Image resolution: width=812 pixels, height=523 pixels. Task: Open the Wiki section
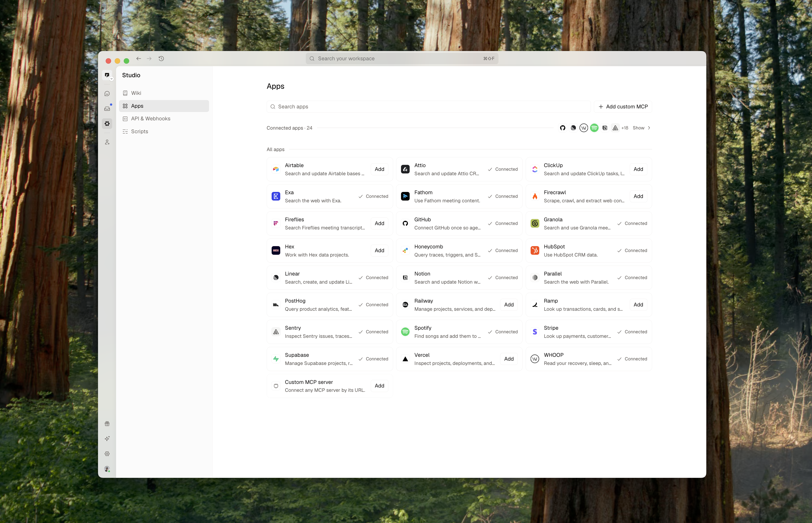[164, 93]
